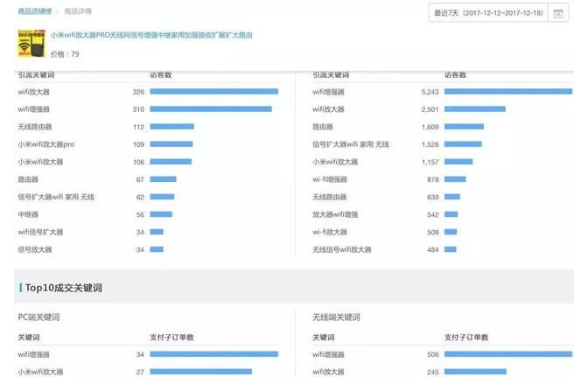588x384 pixels.
Task: Click keyword 小米wifi放大器 with 106 visitors
Action: (x=40, y=162)
